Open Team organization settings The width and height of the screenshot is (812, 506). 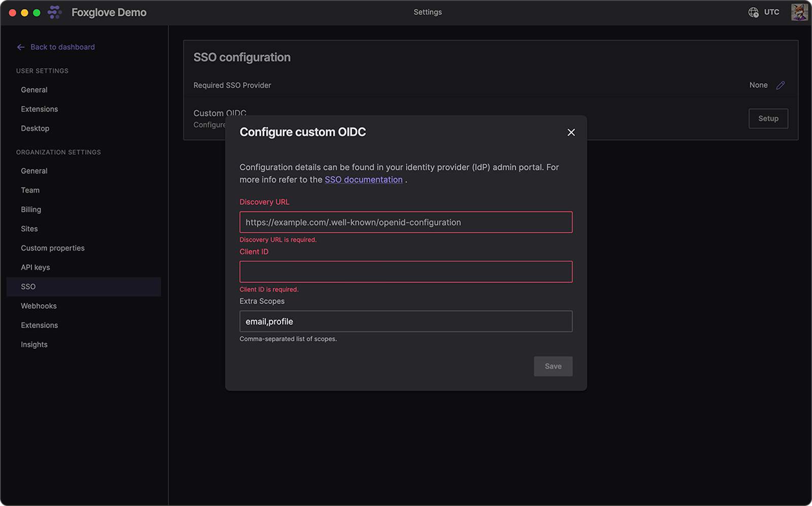[x=30, y=190]
